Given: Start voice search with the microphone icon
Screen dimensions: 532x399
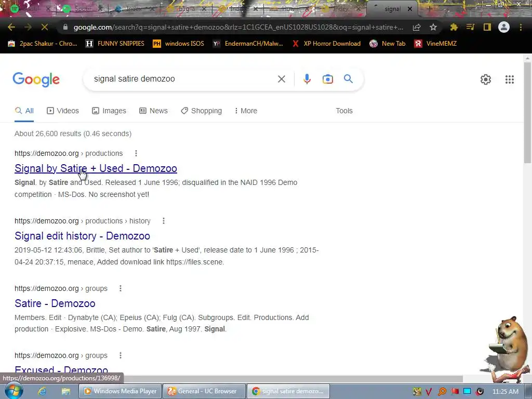Looking at the screenshot, I should tap(307, 79).
